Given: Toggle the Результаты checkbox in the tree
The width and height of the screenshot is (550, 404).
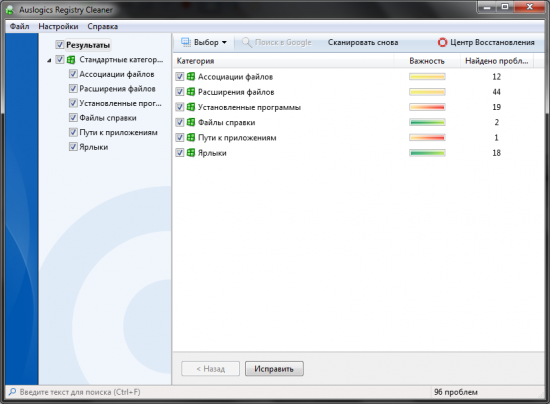Looking at the screenshot, I should pos(60,45).
